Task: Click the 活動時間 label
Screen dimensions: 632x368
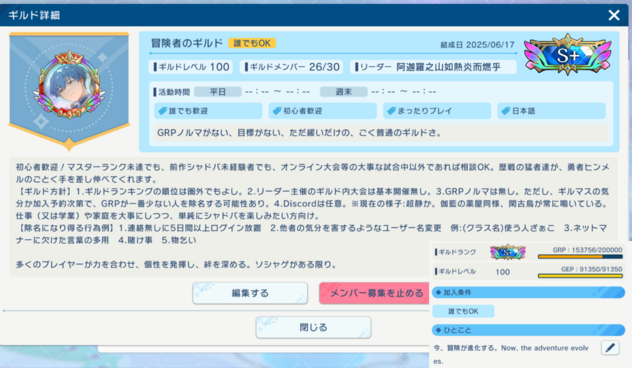Action: click(173, 92)
